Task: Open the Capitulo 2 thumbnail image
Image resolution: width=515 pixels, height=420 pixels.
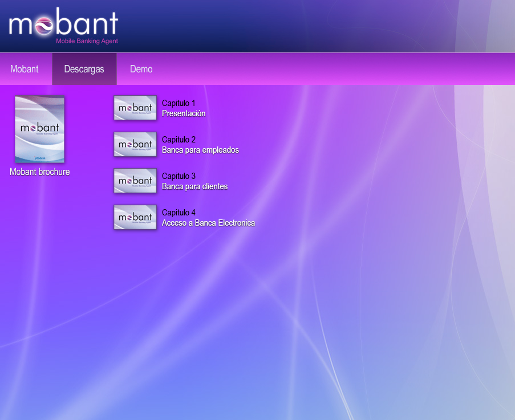Action: tap(135, 144)
